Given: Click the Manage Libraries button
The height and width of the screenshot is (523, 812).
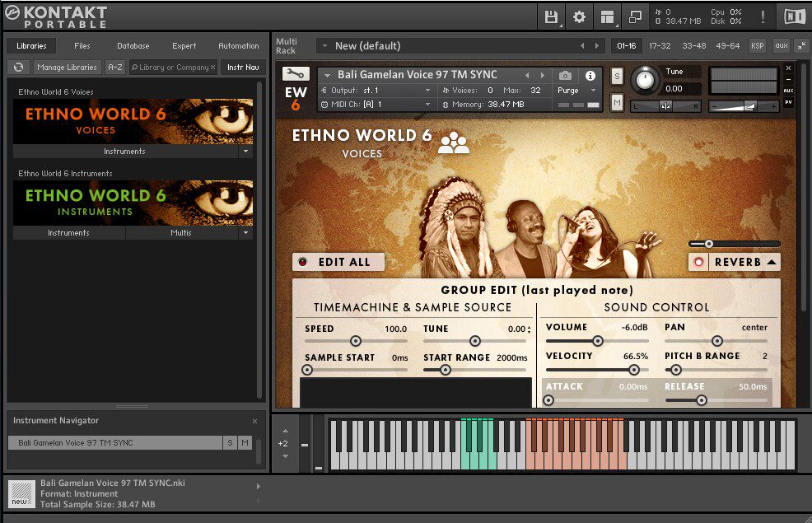Looking at the screenshot, I should click(x=68, y=67).
